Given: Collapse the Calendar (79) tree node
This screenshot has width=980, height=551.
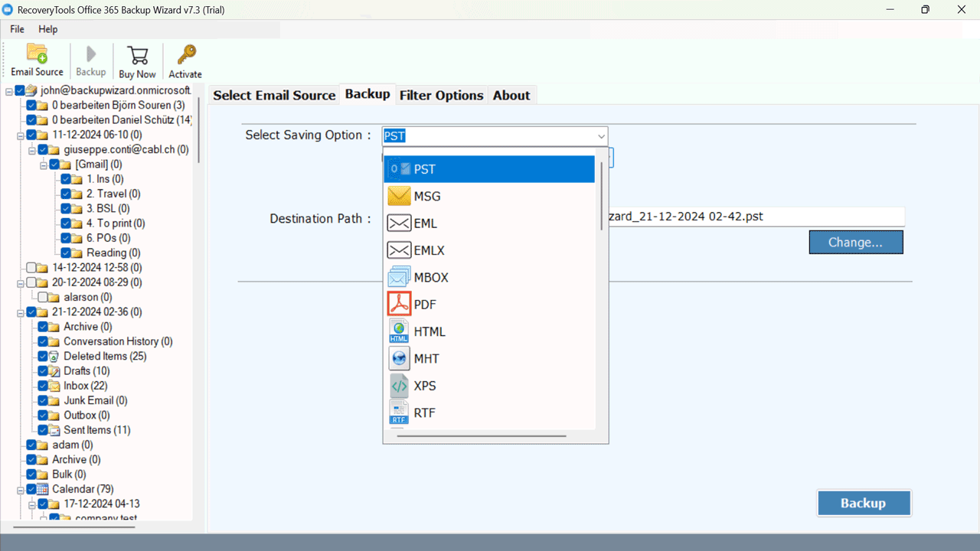Looking at the screenshot, I should (x=21, y=489).
